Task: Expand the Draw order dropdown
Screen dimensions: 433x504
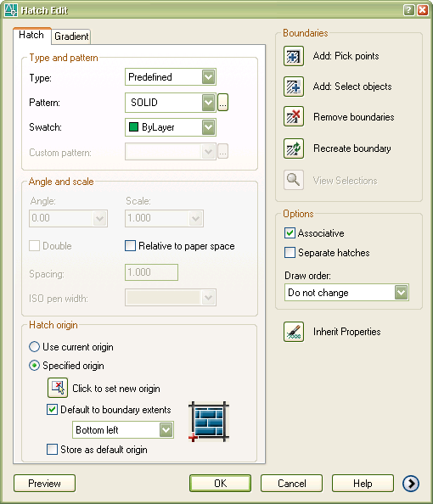Action: click(x=346, y=293)
